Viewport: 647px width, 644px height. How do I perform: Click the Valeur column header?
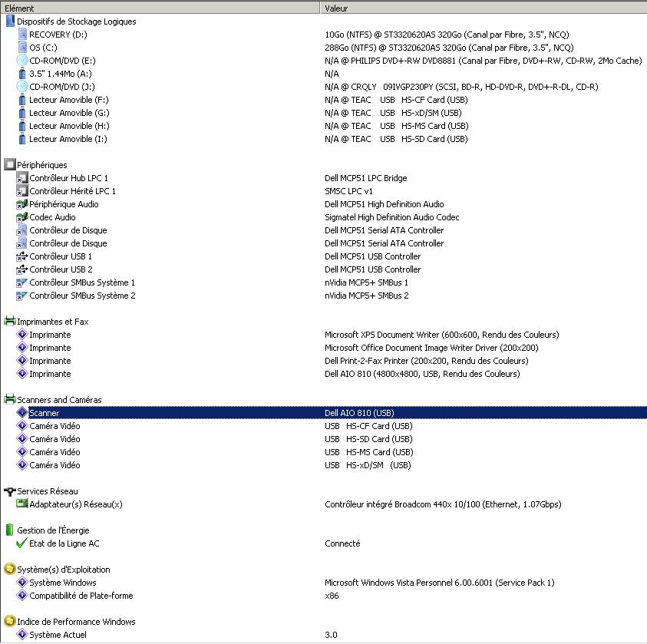(x=484, y=8)
